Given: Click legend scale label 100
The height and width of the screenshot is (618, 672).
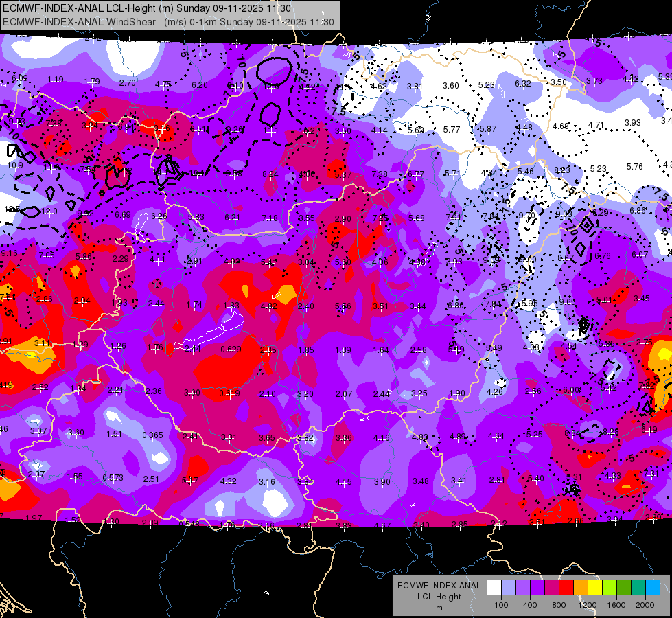Looking at the screenshot, I should tap(501, 605).
